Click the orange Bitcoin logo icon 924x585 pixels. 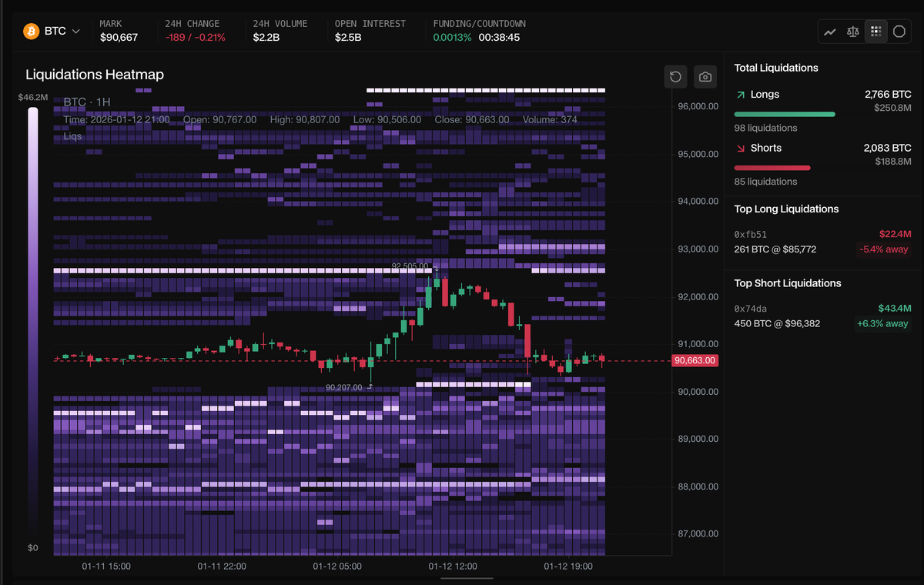pos(32,32)
